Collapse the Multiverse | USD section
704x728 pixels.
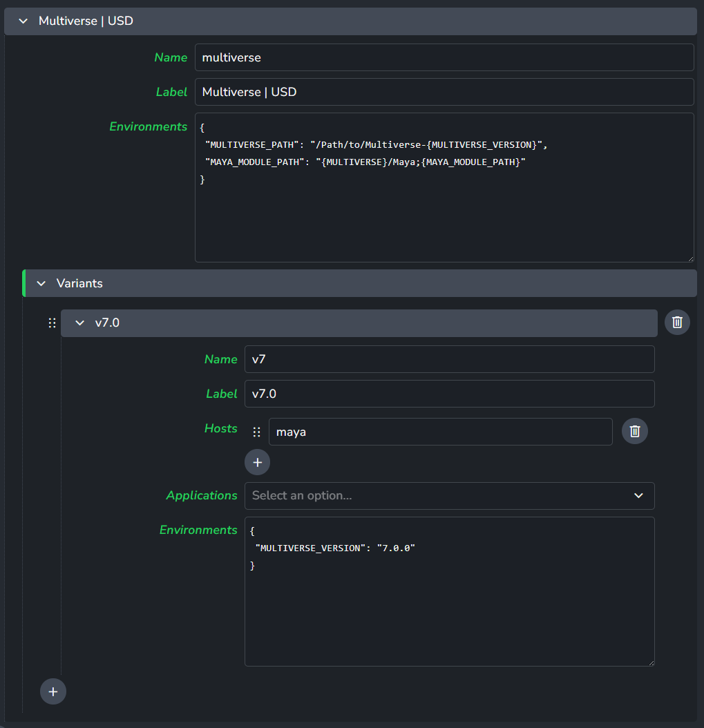point(23,21)
